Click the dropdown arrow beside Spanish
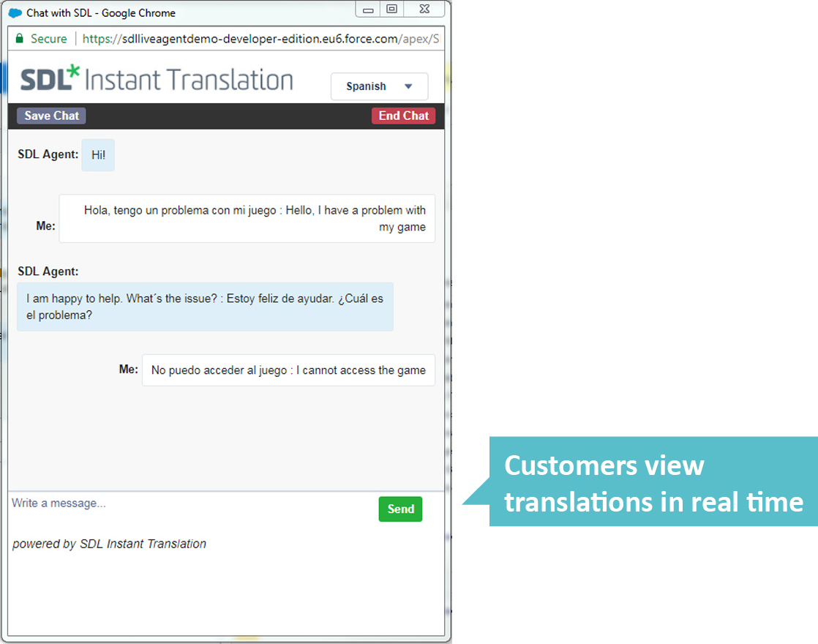This screenshot has height=644, width=818. (407, 86)
